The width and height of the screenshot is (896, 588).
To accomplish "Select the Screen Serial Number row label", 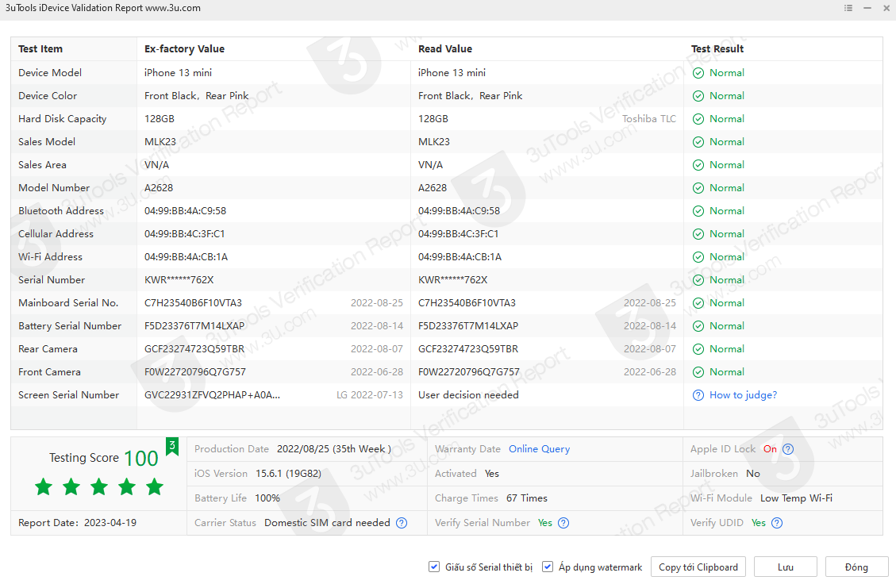I will pyautogui.click(x=69, y=395).
